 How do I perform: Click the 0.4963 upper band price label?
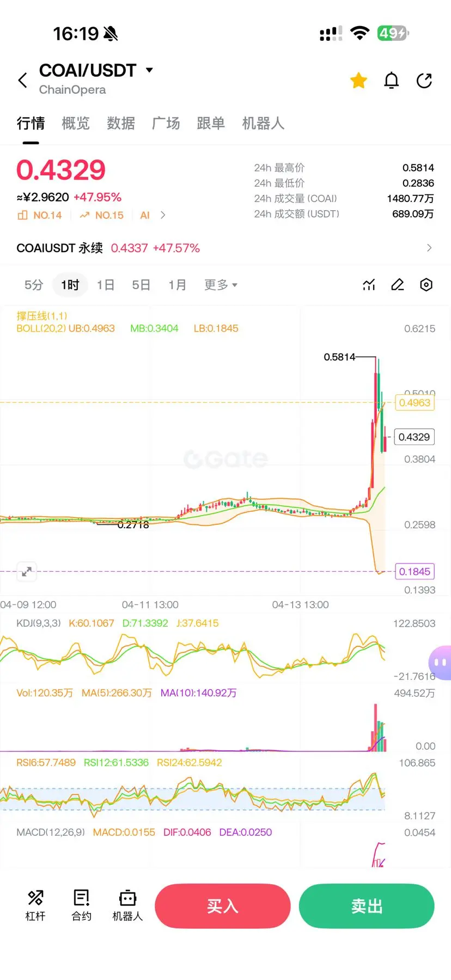pyautogui.click(x=415, y=403)
